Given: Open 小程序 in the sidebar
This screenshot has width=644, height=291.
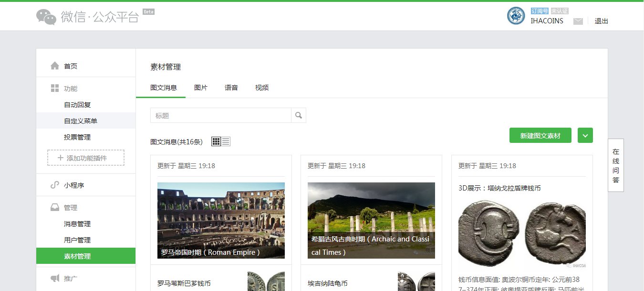Looking at the screenshot, I should 74,185.
